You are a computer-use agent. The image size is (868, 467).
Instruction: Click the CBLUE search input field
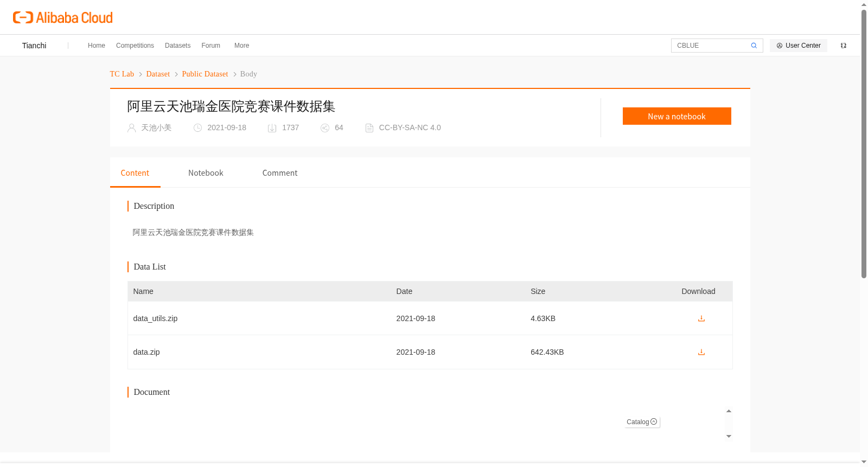[711, 46]
